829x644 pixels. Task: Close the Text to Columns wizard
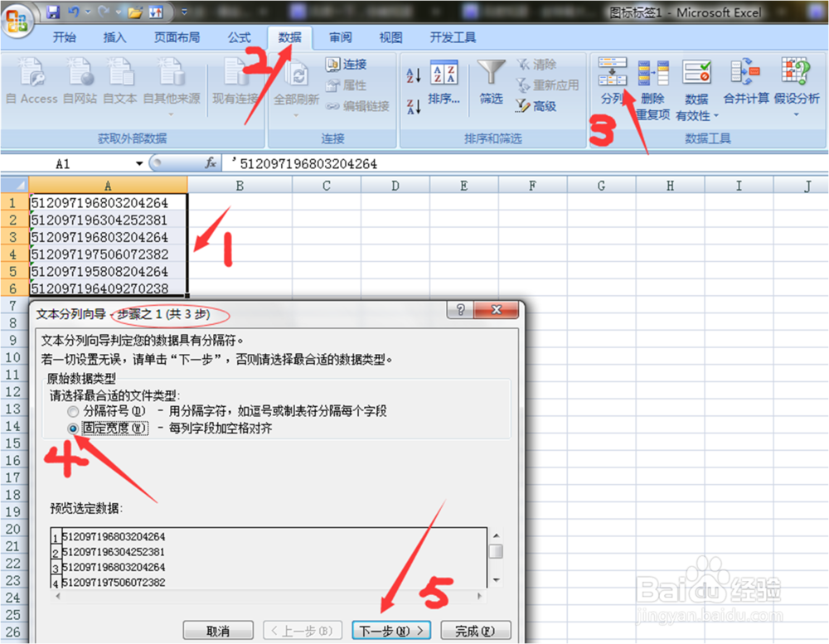(496, 310)
